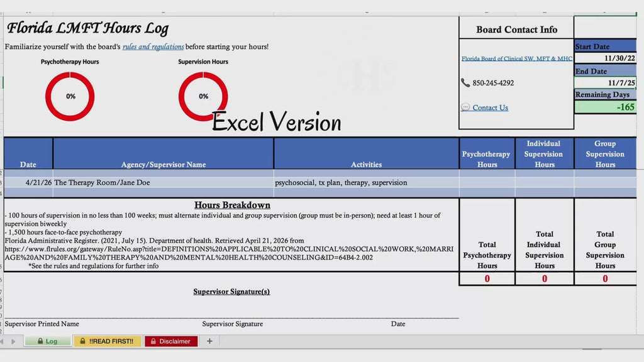The width and height of the screenshot is (644, 362).
Task: Click the Psychotherapy Hours donut chart
Action: coord(70,96)
